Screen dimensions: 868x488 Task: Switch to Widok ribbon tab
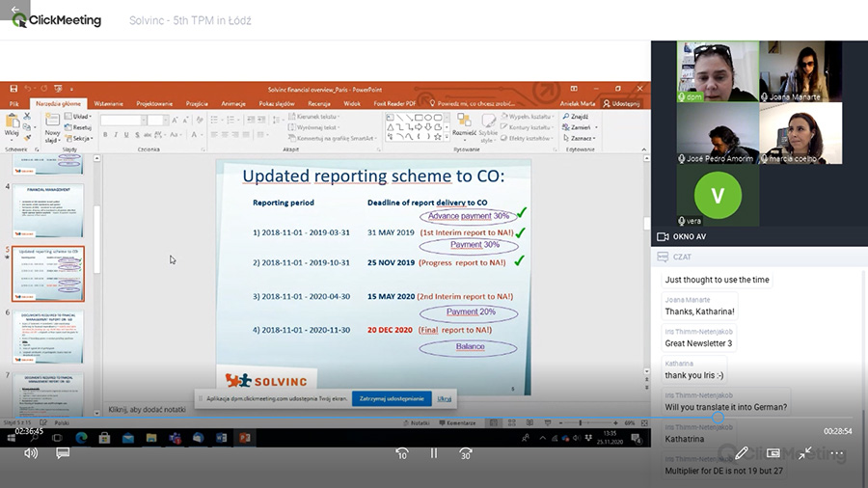(352, 103)
